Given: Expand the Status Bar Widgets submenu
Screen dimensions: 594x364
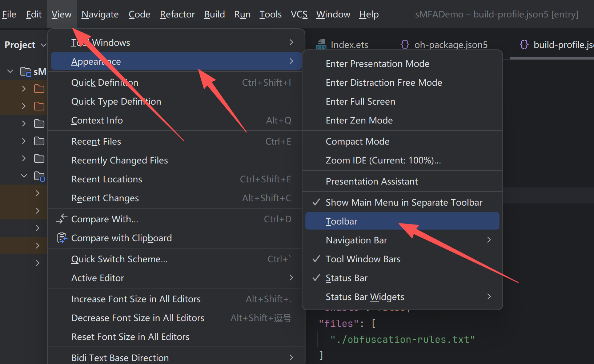Looking at the screenshot, I should click(402, 297).
